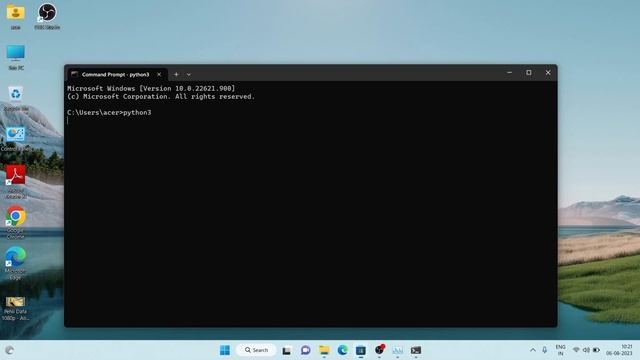Select the Command Prompt - python3 tab
This screenshot has height=360, width=640.
pos(116,74)
